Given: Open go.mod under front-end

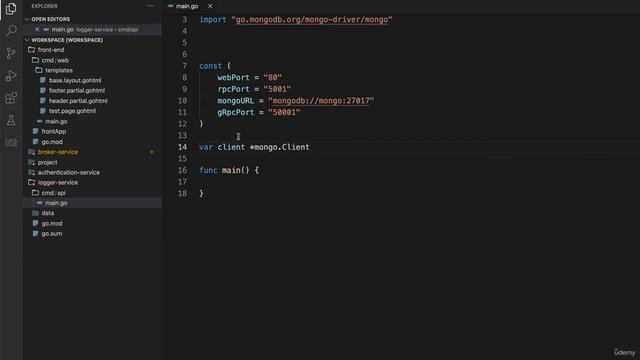Looking at the screenshot, I should [x=52, y=142].
